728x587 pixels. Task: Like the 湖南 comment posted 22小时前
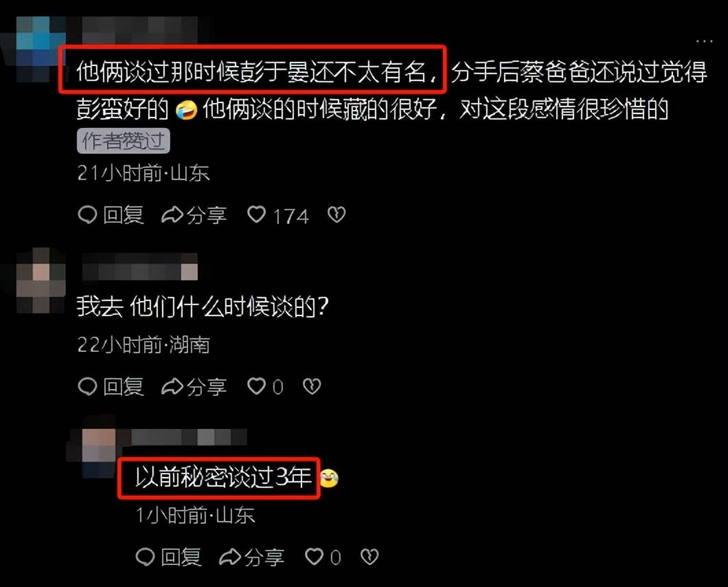(x=265, y=387)
